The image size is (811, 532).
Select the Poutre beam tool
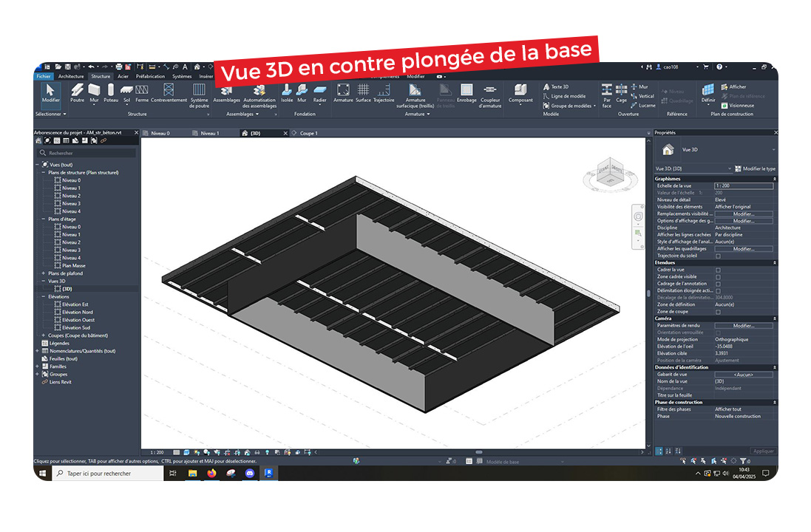[x=77, y=93]
